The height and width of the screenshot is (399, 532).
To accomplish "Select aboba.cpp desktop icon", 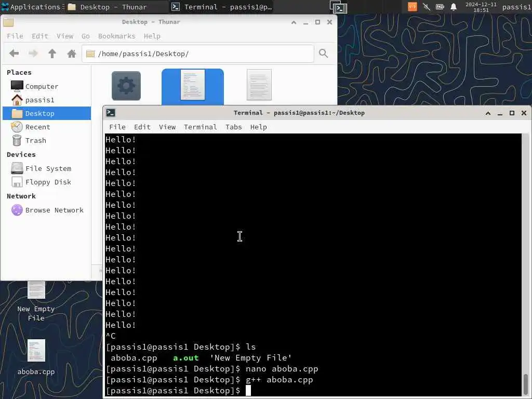I will coord(36,357).
